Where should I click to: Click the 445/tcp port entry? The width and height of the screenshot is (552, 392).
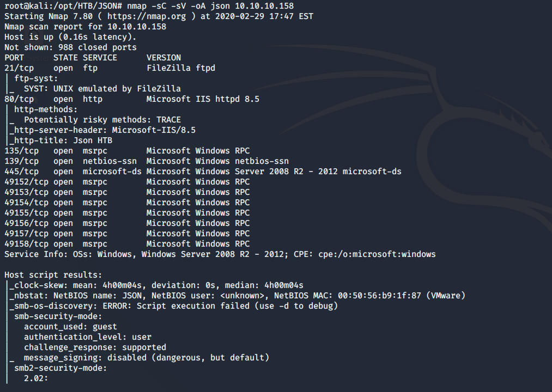pyautogui.click(x=21, y=171)
